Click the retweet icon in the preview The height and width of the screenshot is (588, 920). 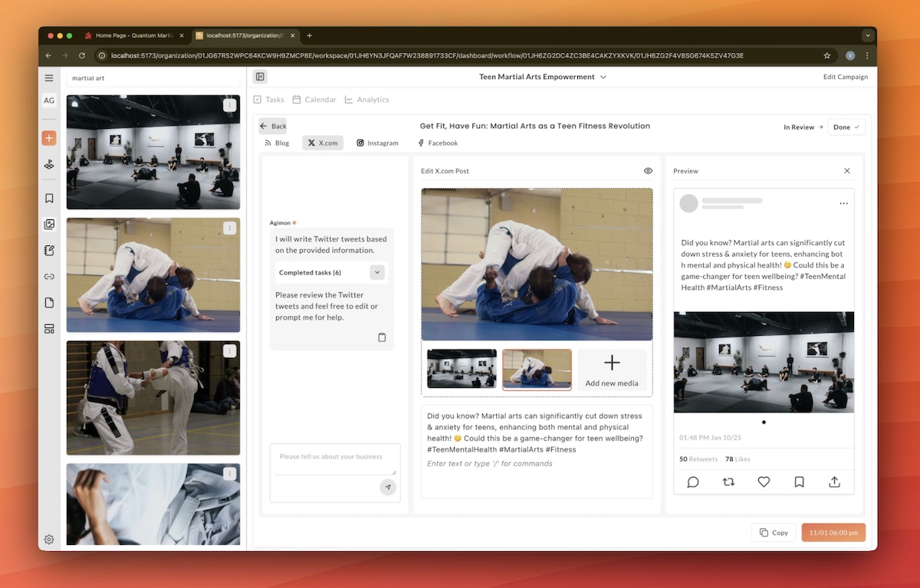tap(728, 482)
